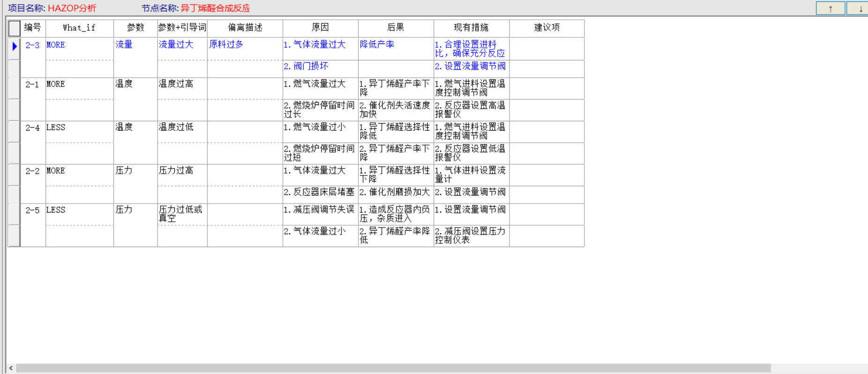The image size is (868, 374).
Task: Click the 2.催化剂失活速度加快 cell
Action: (396, 110)
